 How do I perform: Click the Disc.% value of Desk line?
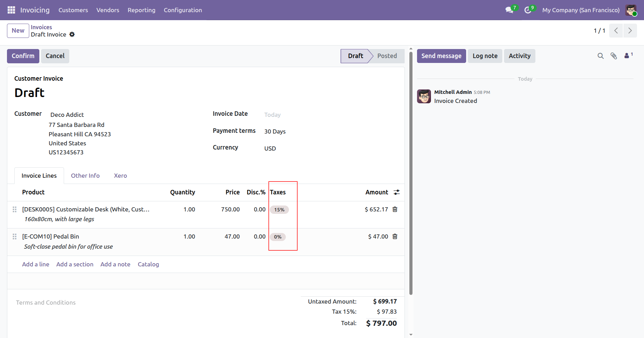260,209
